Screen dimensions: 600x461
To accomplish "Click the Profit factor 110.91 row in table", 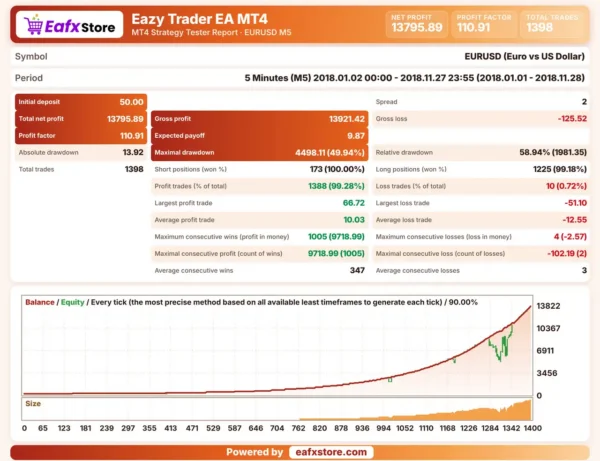I will [x=81, y=136].
